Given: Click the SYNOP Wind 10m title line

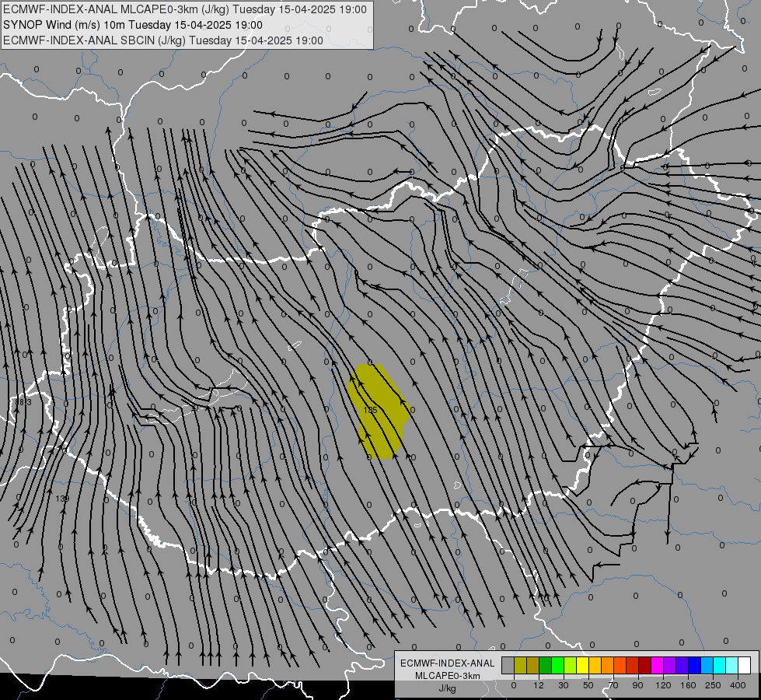Looking at the screenshot, I should click(133, 25).
